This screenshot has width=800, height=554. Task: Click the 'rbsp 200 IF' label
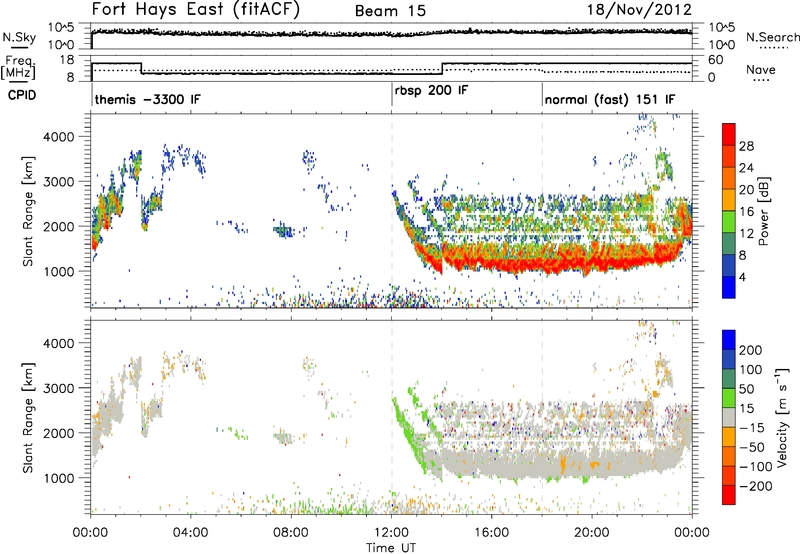tap(431, 90)
